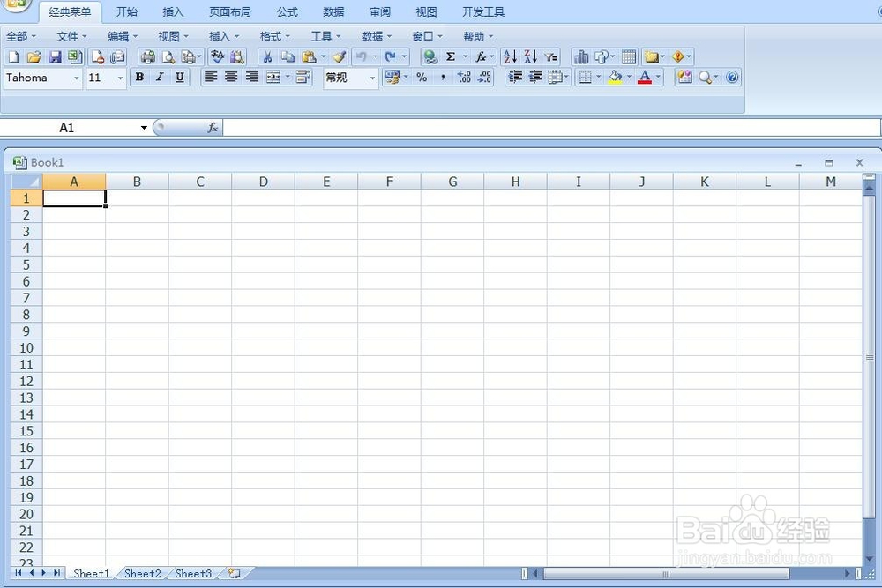Toggle Bold formatting
882x588 pixels.
[139, 78]
